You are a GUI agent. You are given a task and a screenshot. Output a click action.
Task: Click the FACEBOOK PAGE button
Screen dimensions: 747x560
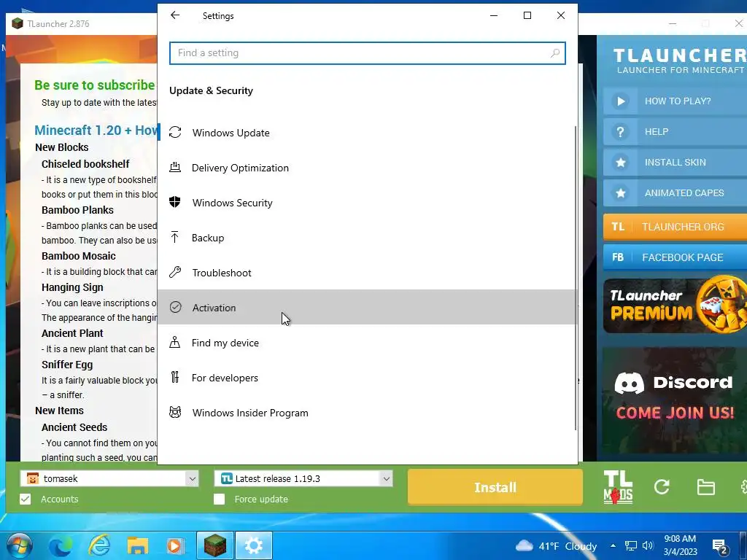coord(675,257)
